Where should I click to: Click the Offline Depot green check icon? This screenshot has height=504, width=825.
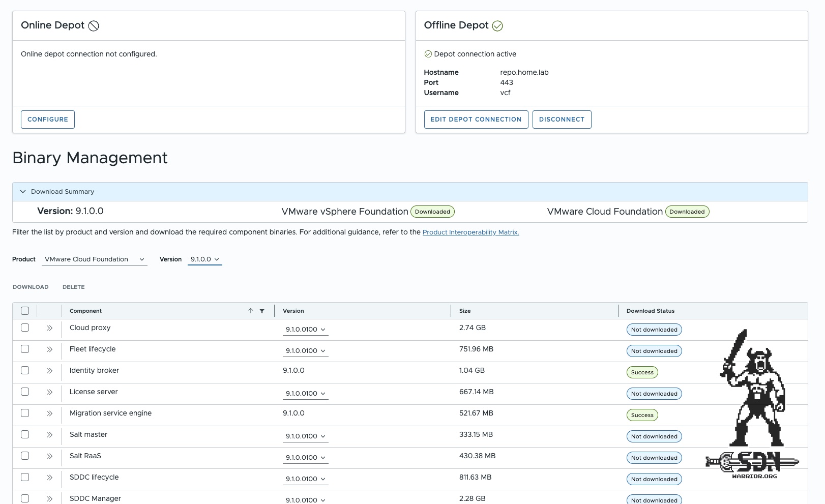497,26
